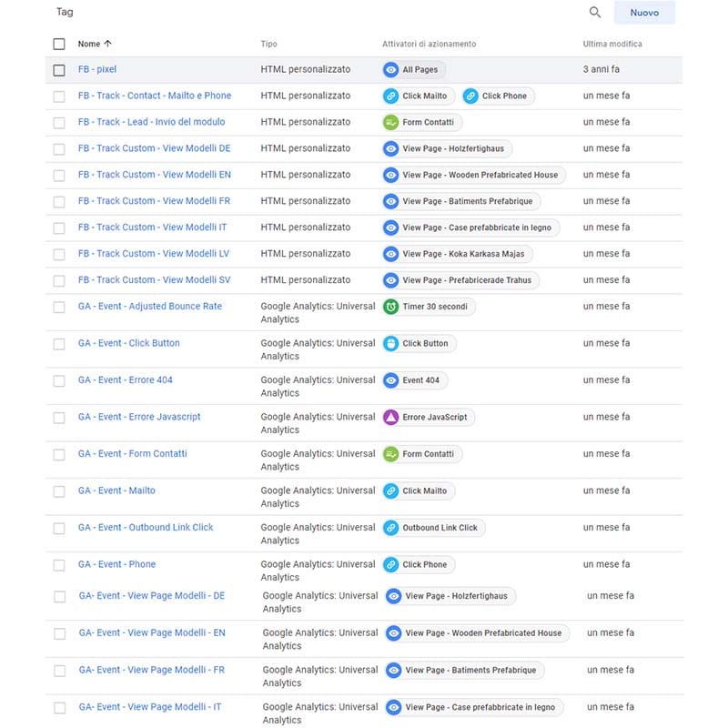
Task: Click the Outbound Link Click trigger icon
Action: [x=391, y=528]
